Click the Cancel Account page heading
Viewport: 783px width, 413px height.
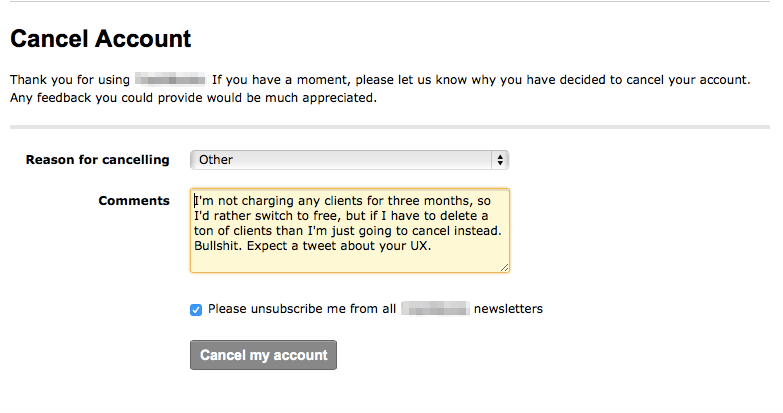point(100,40)
